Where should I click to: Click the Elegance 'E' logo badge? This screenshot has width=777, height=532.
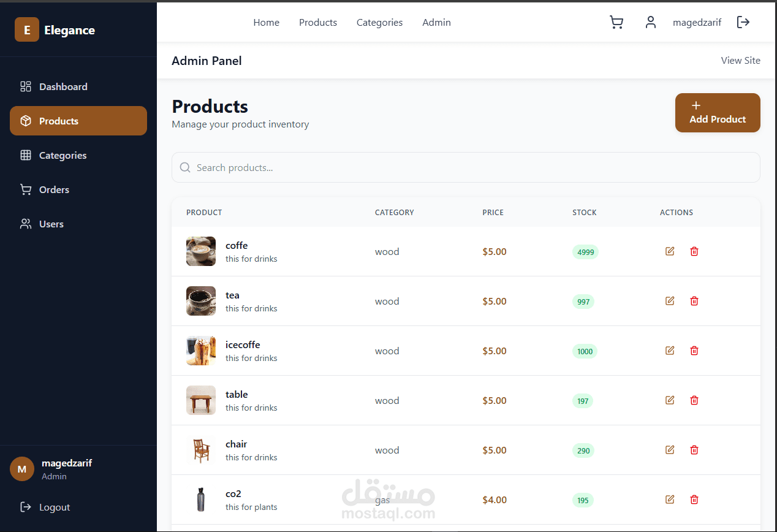(27, 30)
